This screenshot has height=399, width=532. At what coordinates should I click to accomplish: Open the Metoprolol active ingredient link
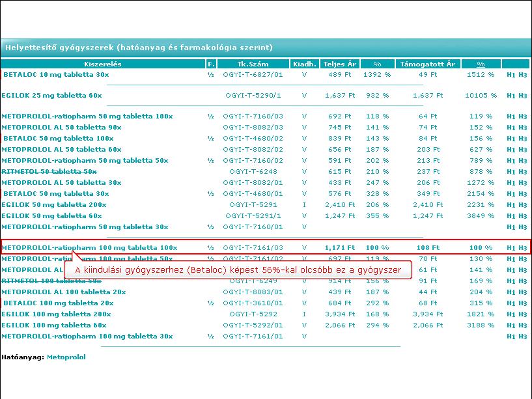coord(66,357)
